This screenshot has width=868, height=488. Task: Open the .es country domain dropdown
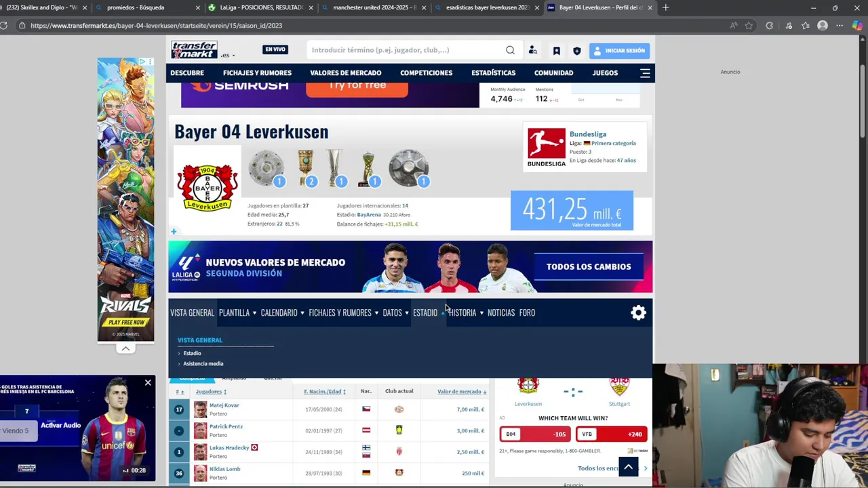(227, 55)
